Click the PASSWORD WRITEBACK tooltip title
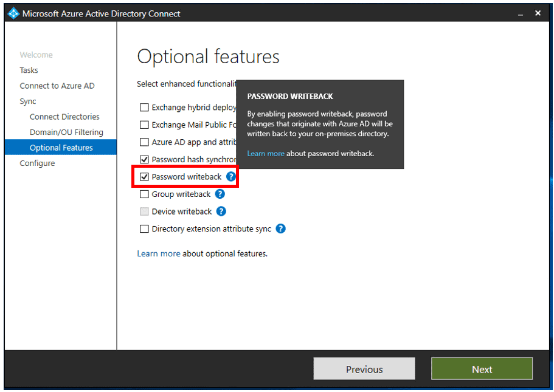This screenshot has height=392, width=554. [x=290, y=97]
